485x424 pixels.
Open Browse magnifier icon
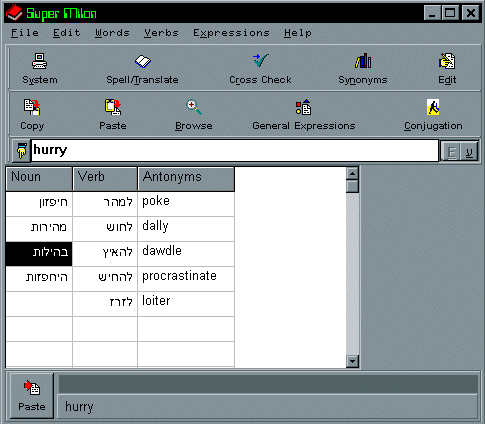[194, 107]
